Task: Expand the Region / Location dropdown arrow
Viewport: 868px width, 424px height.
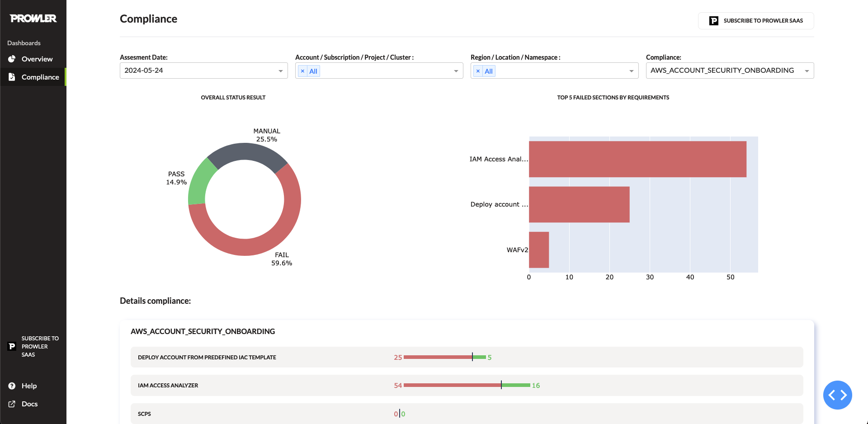Action: [631, 71]
